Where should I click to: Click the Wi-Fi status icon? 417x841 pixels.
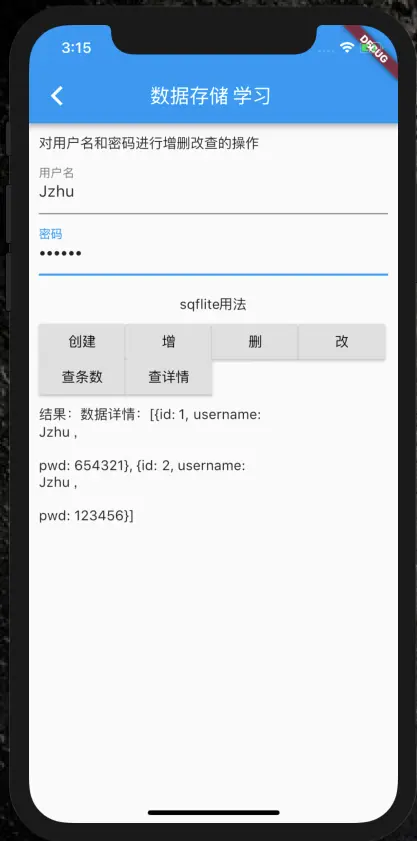pyautogui.click(x=347, y=48)
